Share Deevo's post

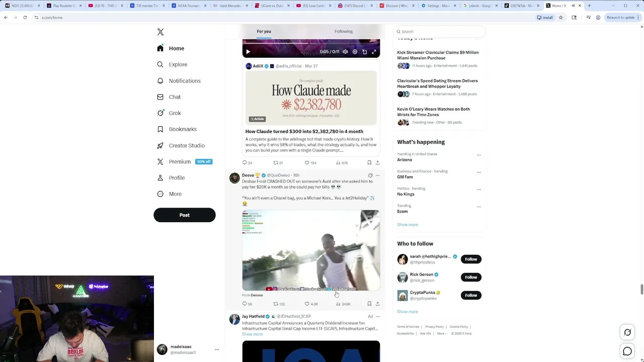(x=377, y=304)
